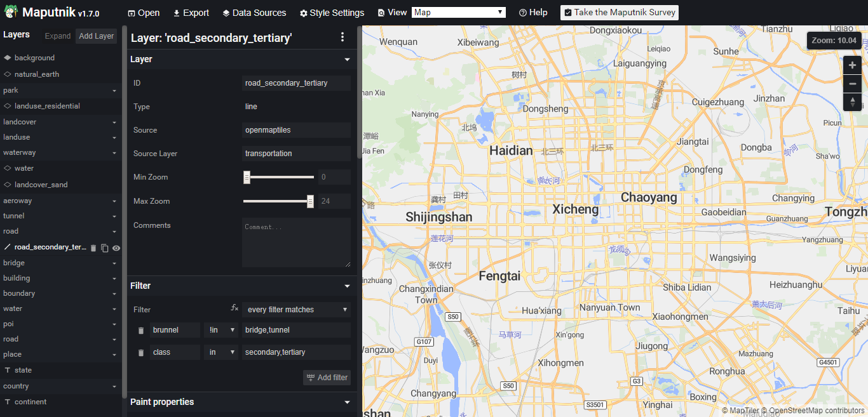Screen dimensions: 868x417
Task: Open the Export menu
Action: tap(191, 13)
